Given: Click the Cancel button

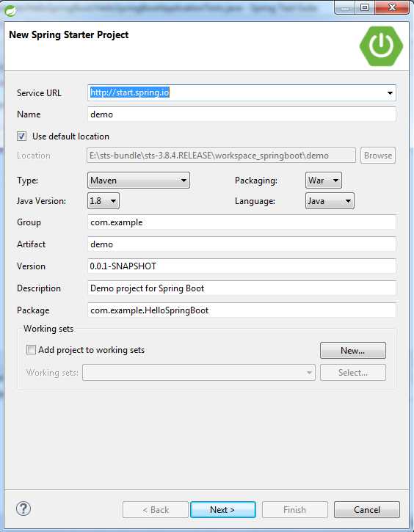Looking at the screenshot, I should coord(367,509).
